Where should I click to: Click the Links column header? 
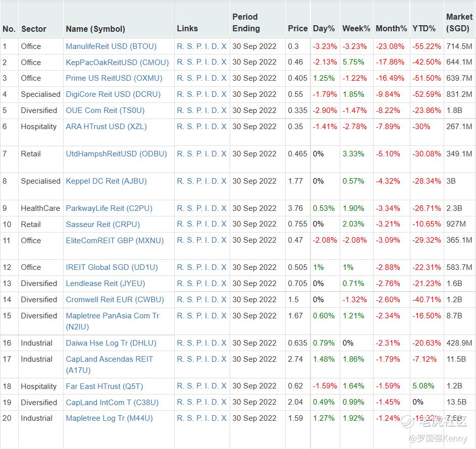click(187, 29)
